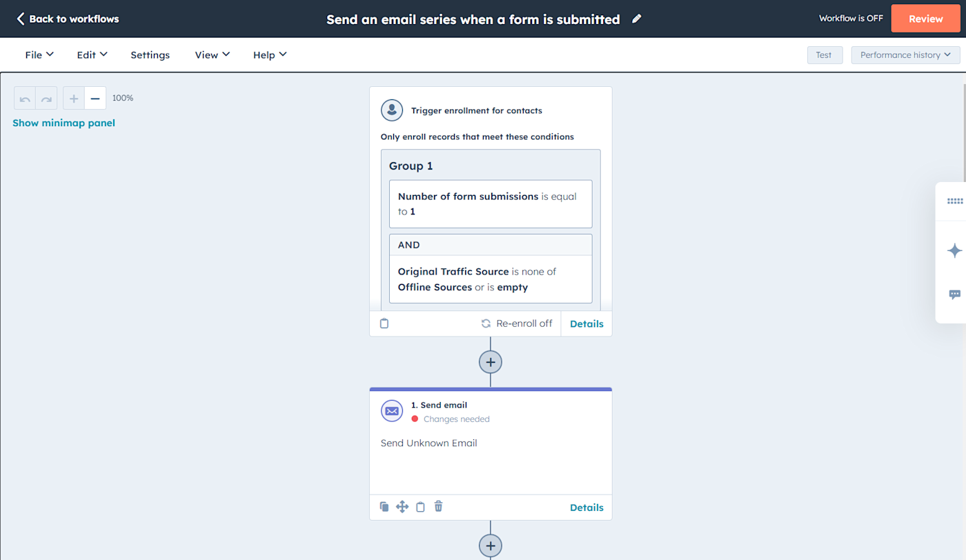
Task: Click the clipboard icon on Send email action
Action: pos(420,507)
